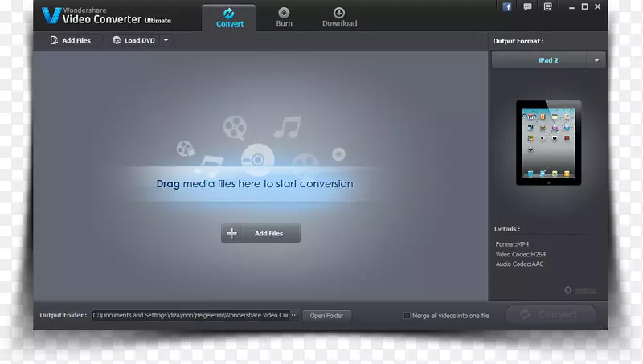Open the Facebook share icon
The width and height of the screenshot is (643, 364).
507,7
